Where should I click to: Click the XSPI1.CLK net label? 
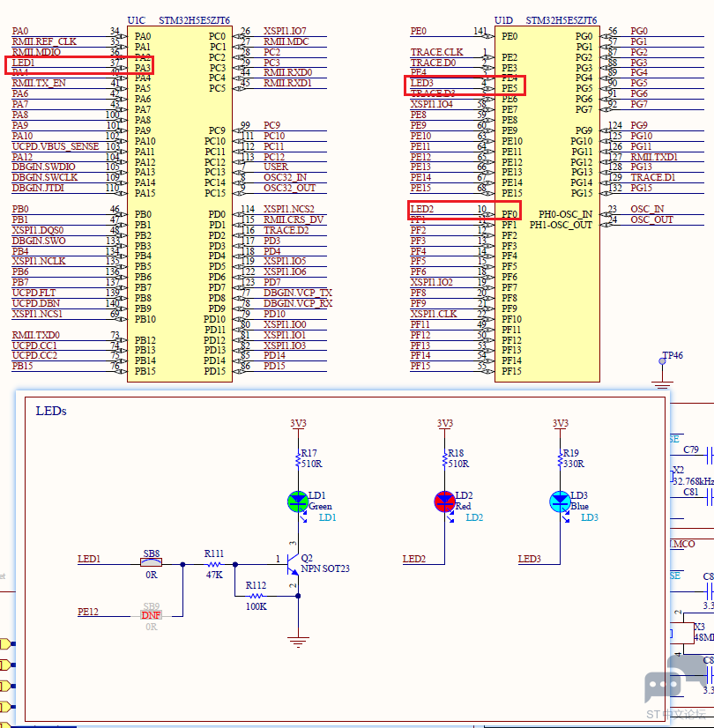(434, 314)
